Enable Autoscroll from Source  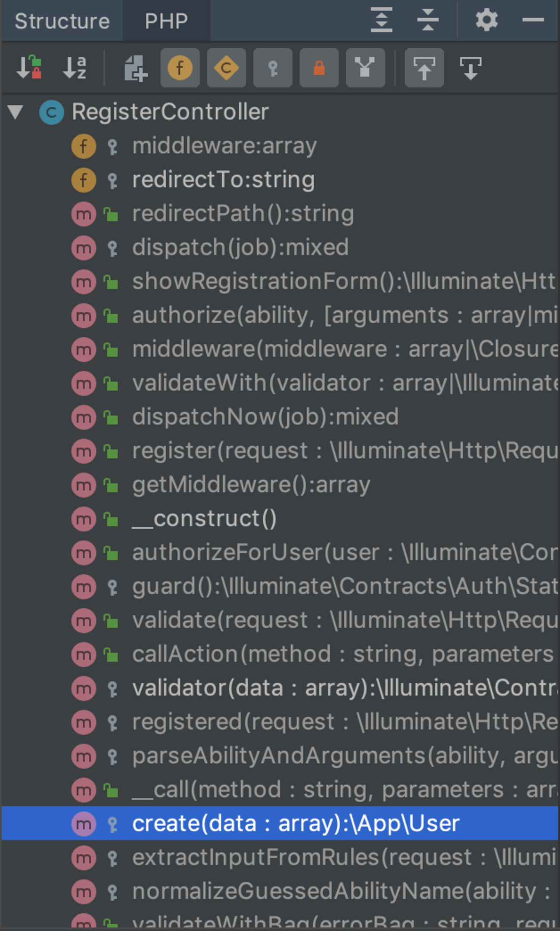tap(470, 68)
